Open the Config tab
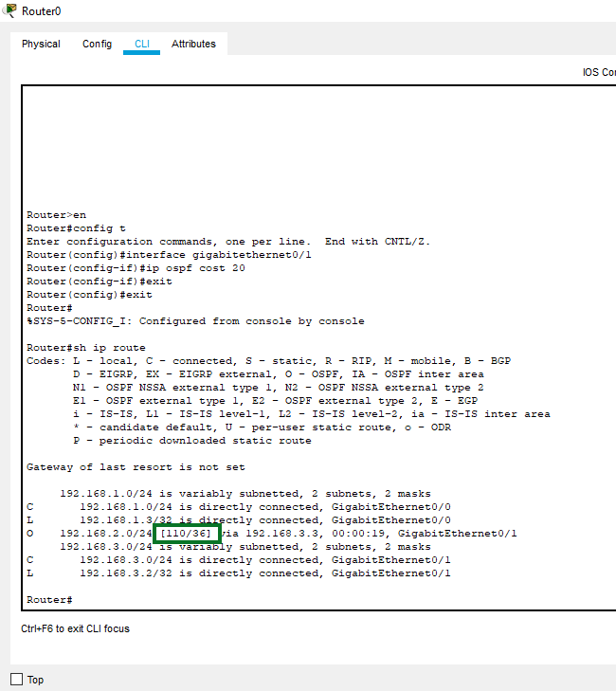 [97, 44]
